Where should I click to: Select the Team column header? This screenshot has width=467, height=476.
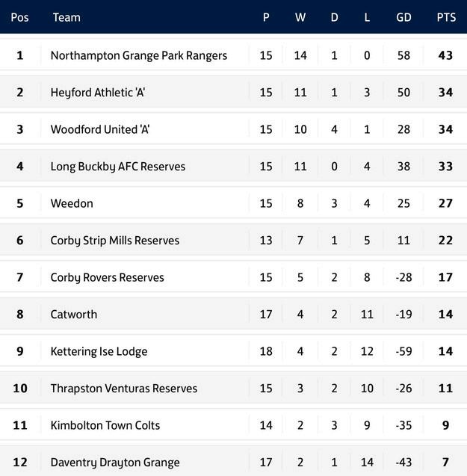point(67,17)
